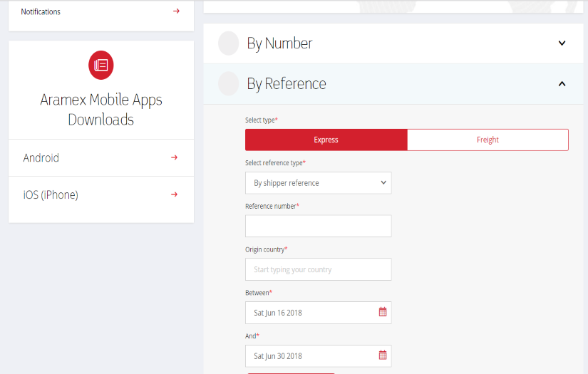The height and width of the screenshot is (374, 588).
Task: Click the Origin country input field
Action: point(319,269)
